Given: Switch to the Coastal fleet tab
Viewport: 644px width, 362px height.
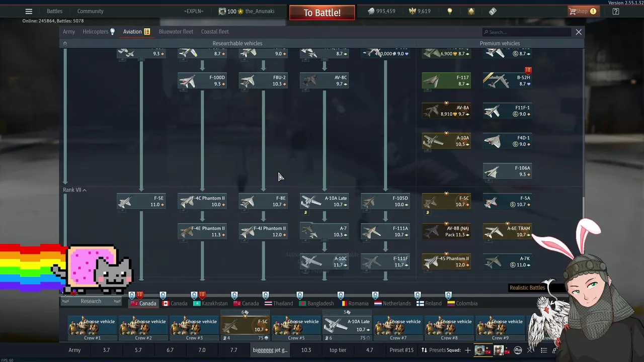Looking at the screenshot, I should (x=215, y=32).
